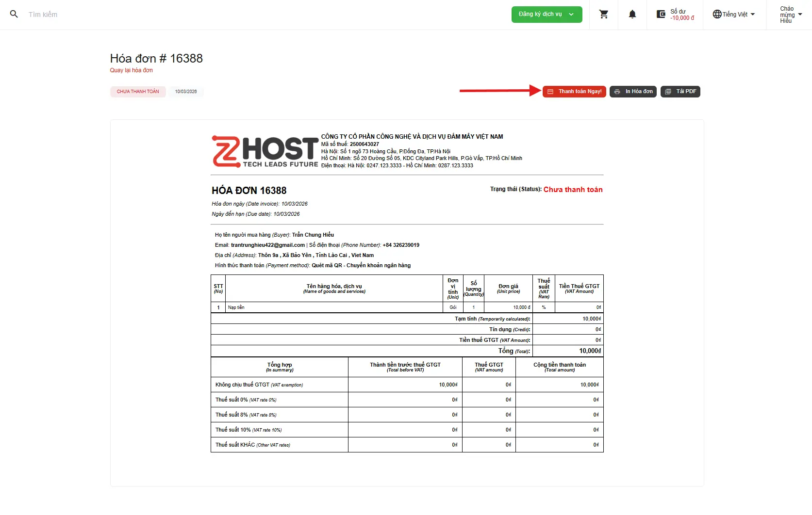Click the Thuế suất 10% row
812x515 pixels.
pyautogui.click(x=407, y=430)
